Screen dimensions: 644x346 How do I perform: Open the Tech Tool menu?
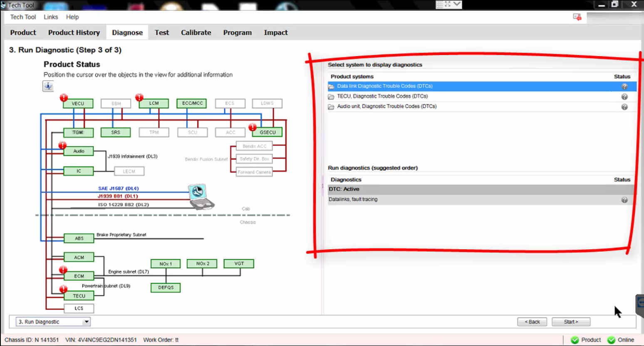pyautogui.click(x=23, y=17)
